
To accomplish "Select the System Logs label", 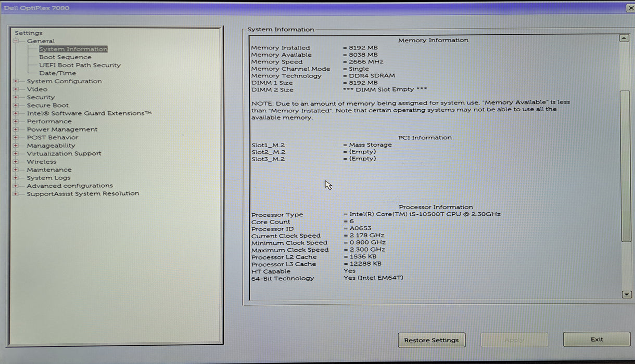I will 48,178.
